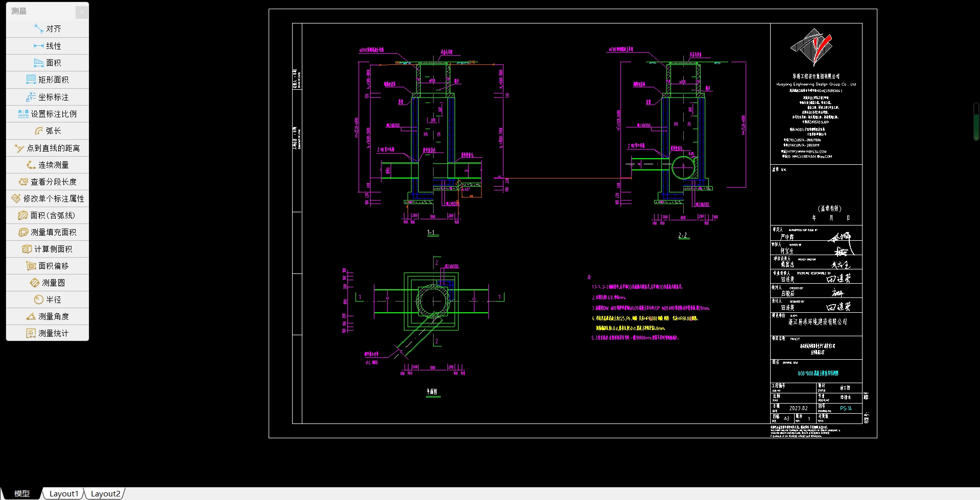Select the 面积偏移 area offset tool

(47, 266)
